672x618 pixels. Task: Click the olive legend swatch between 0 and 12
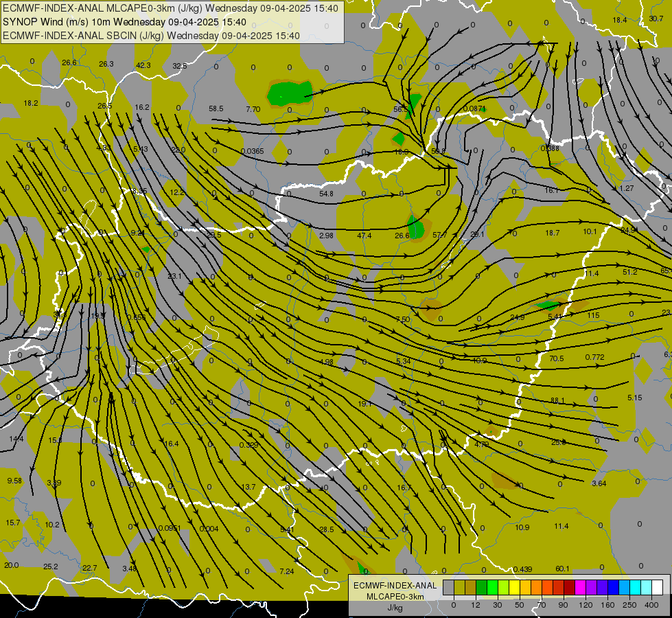tap(459, 587)
